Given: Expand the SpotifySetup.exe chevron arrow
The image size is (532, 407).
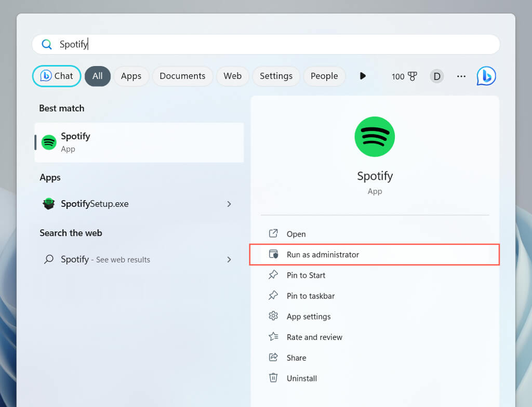Looking at the screenshot, I should pos(229,204).
